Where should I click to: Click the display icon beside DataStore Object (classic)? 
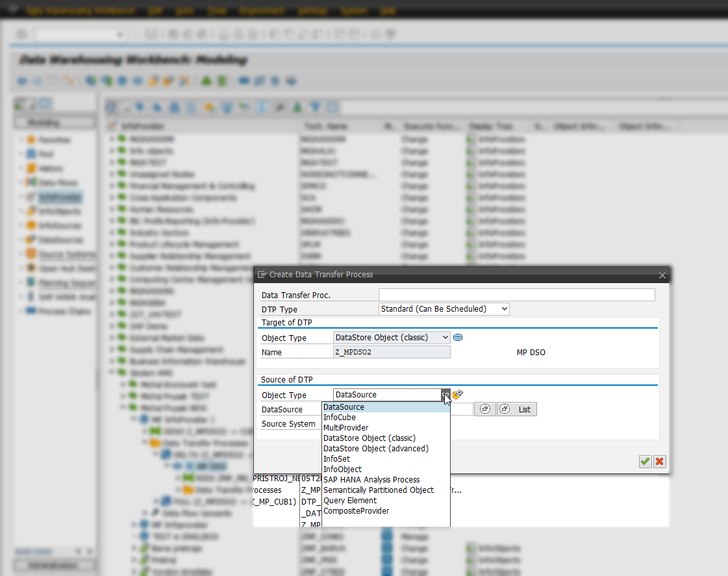458,337
